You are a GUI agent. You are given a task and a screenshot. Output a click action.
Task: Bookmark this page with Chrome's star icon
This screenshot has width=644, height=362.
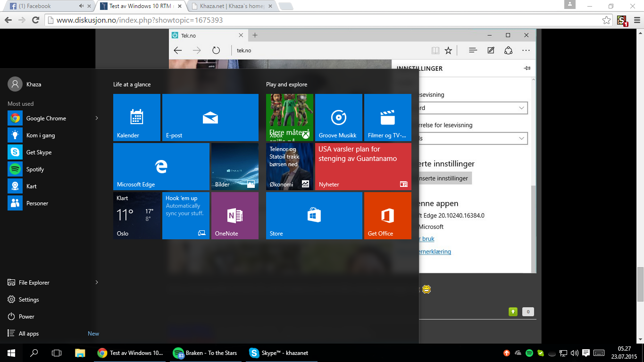[x=607, y=20]
